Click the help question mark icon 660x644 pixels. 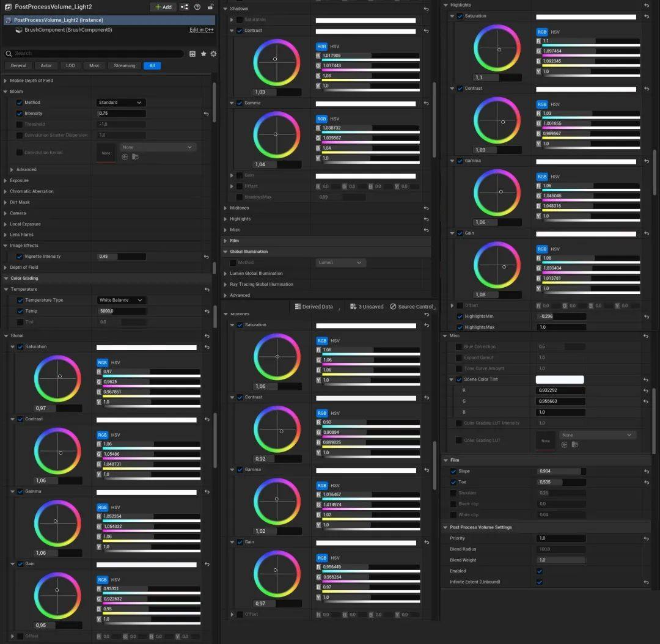(x=197, y=7)
